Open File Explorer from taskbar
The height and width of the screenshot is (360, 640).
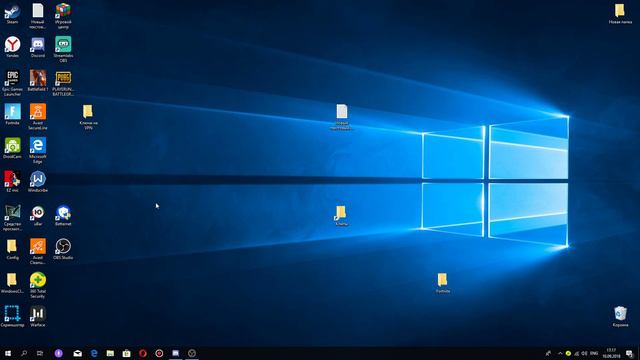pos(110,353)
